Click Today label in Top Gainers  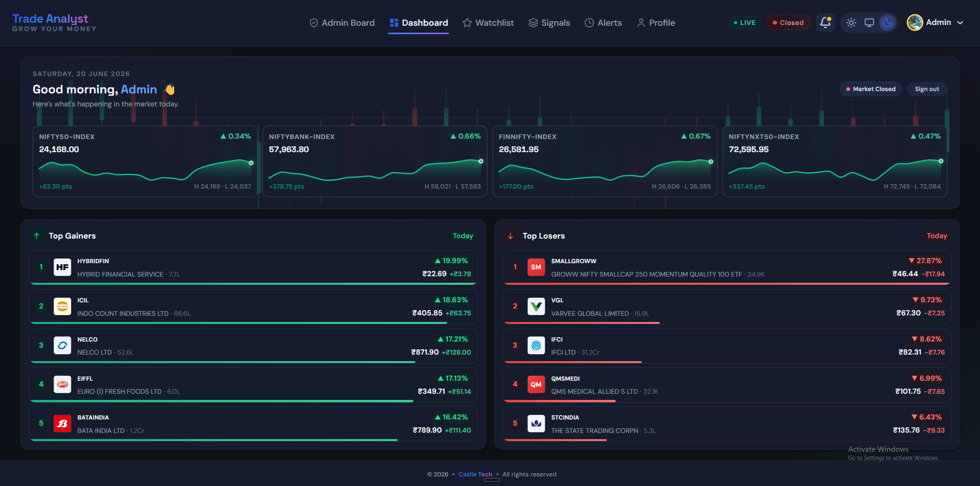463,236
